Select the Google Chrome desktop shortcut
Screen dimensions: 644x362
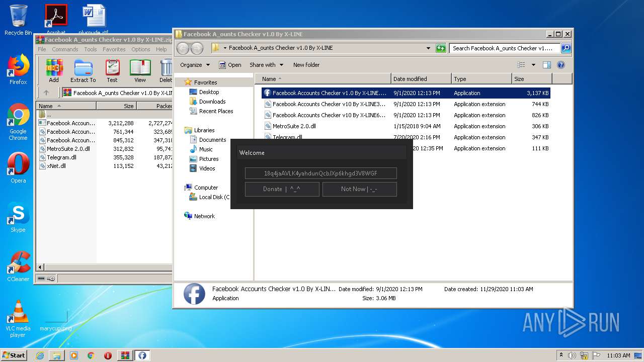click(x=18, y=122)
